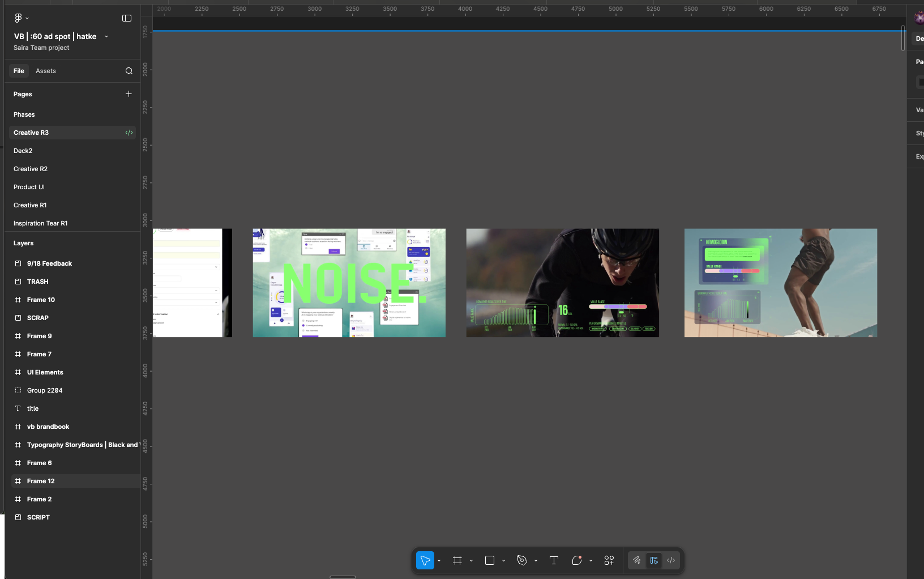Select the NOISE frame on canvas

coord(349,283)
